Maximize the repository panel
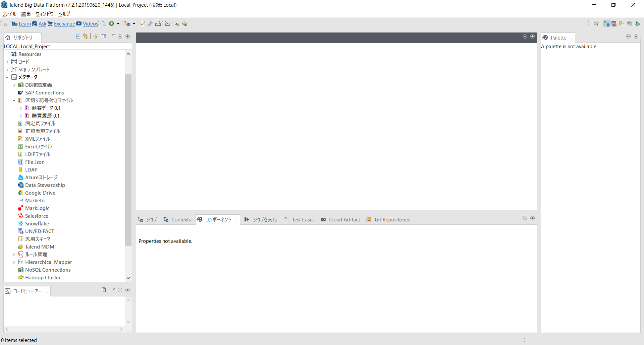Viewport: 644px width, 345px height. coord(128,37)
